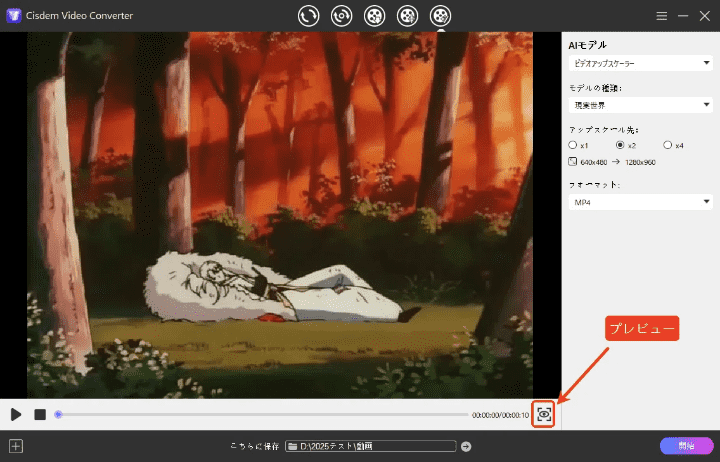
Task: Play the video
Action: (16, 414)
